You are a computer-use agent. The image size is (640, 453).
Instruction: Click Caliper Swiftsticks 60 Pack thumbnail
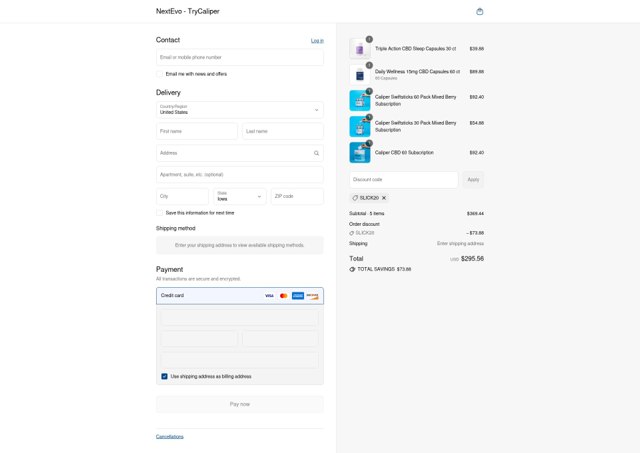(360, 100)
